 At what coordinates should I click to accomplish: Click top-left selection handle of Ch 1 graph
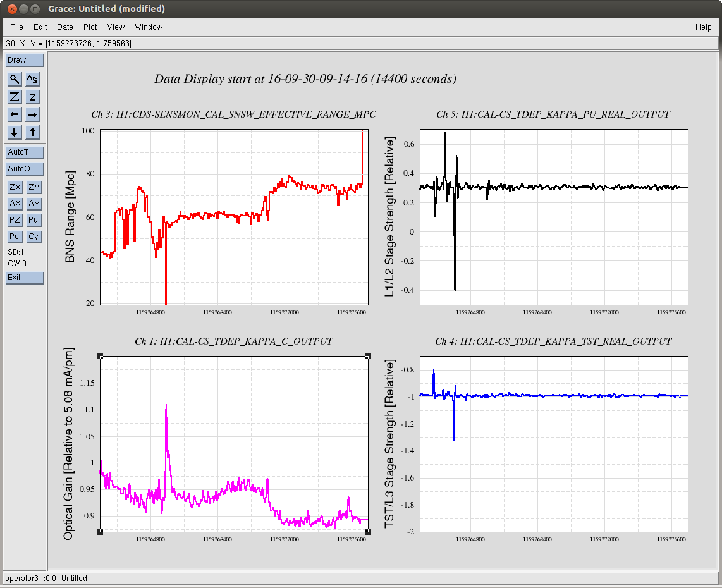point(100,356)
